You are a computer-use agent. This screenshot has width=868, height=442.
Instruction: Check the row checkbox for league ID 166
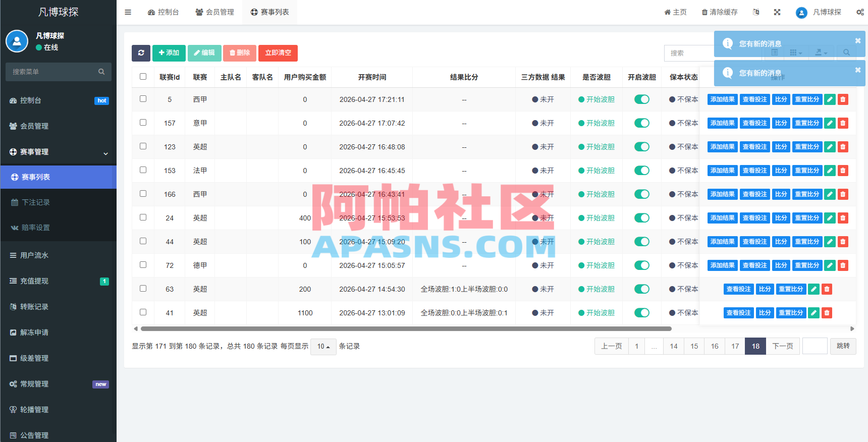[143, 194]
